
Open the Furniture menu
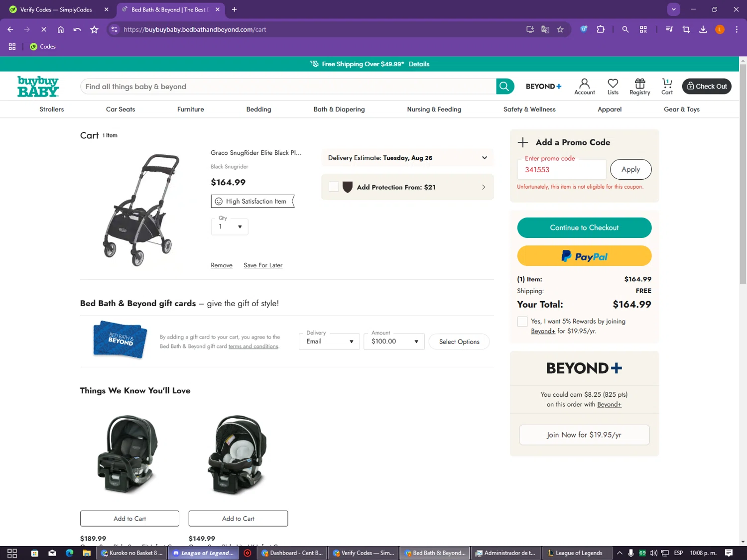coord(191,110)
